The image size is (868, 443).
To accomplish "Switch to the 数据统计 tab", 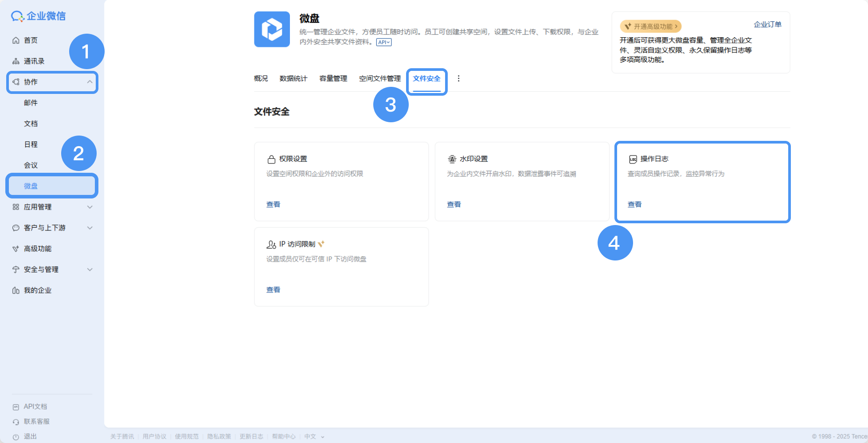I will pos(293,78).
